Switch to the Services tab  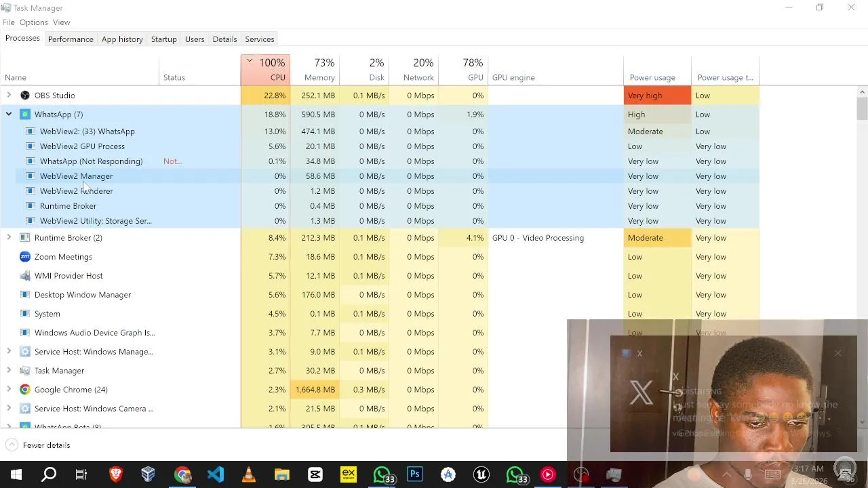260,39
